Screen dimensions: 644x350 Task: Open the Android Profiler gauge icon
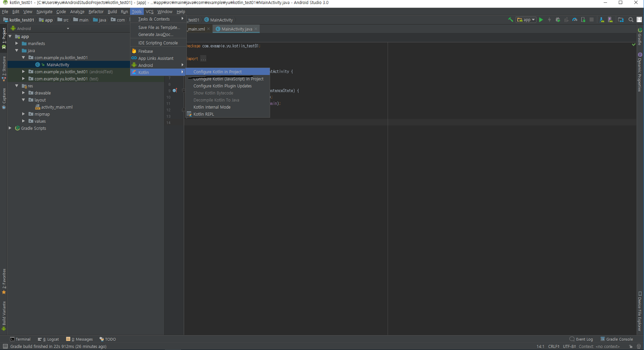coord(575,20)
